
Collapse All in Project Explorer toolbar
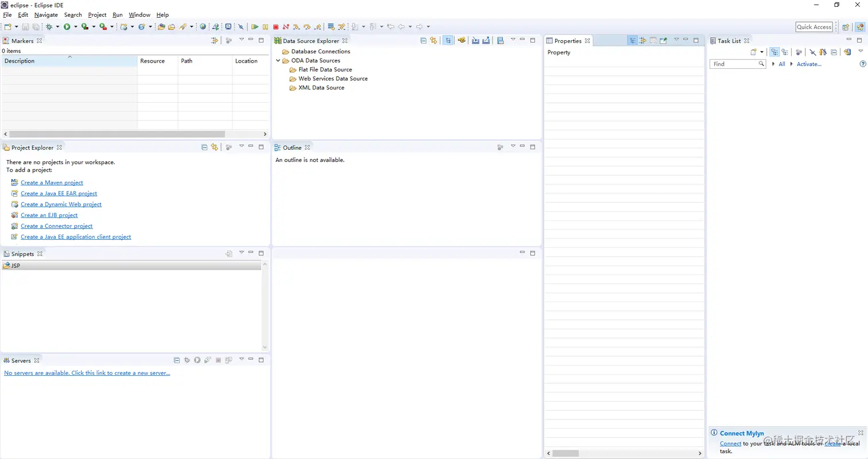click(x=204, y=147)
